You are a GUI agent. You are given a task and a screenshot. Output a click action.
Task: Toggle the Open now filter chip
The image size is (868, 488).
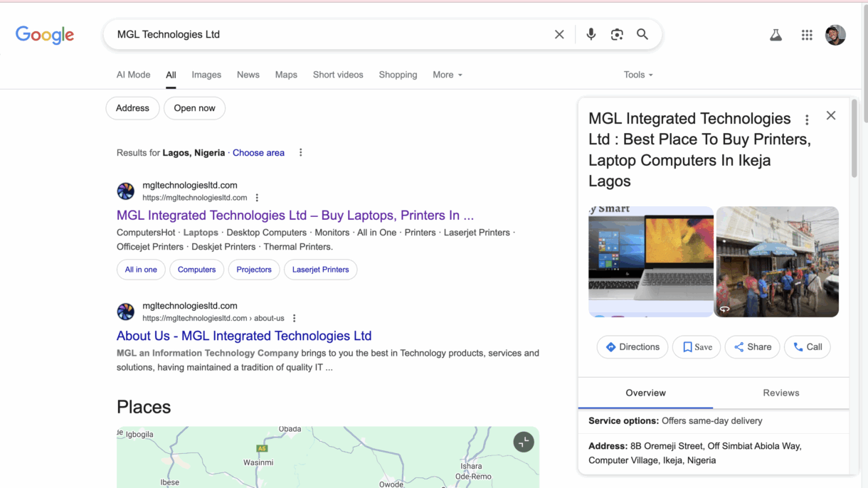pos(194,108)
